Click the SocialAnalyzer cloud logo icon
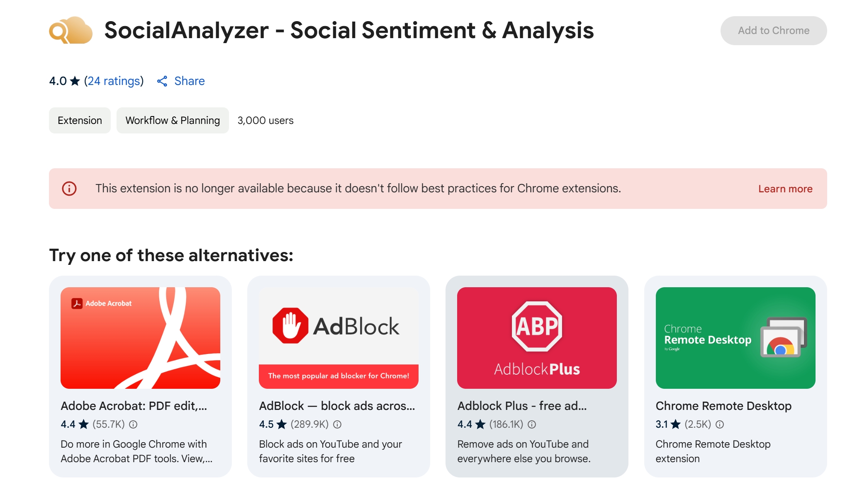This screenshot has width=862, height=504. [x=71, y=30]
